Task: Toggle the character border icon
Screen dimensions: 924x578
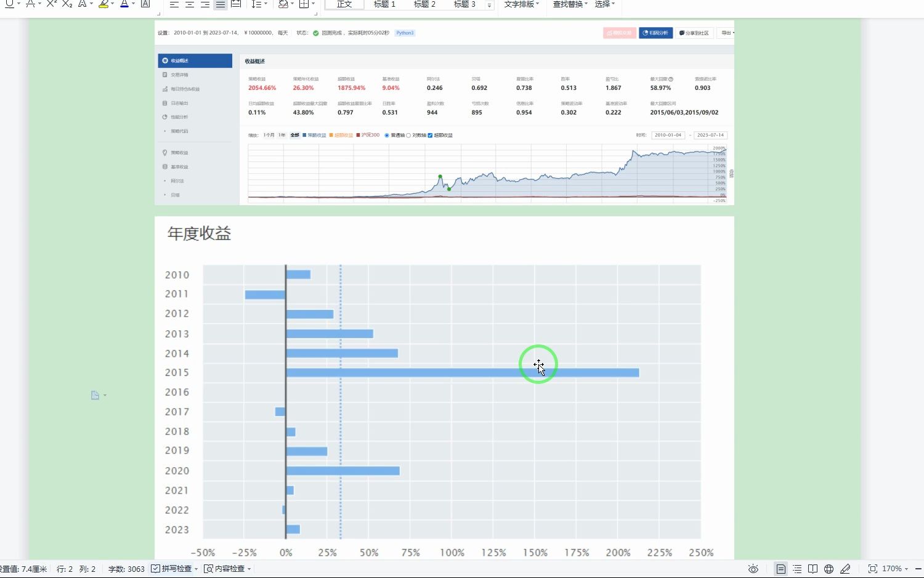Action: coord(145,4)
